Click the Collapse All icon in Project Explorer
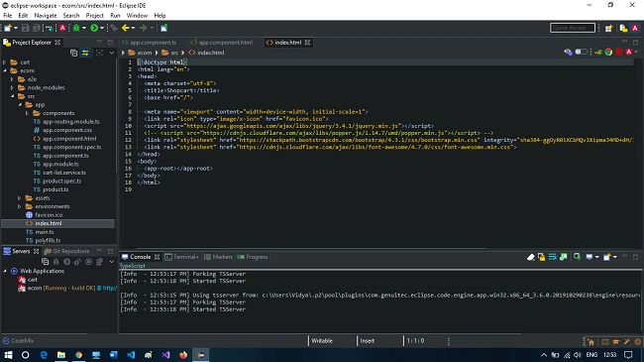Viewport: 644px width, 362px height. click(x=73, y=53)
